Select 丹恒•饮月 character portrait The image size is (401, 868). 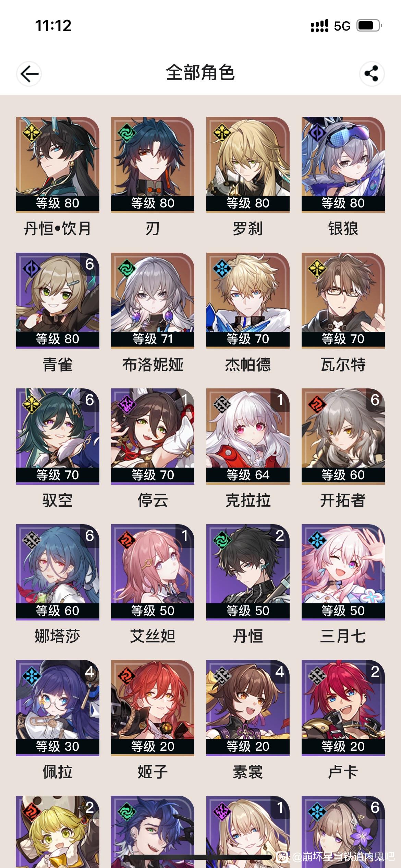(x=58, y=165)
